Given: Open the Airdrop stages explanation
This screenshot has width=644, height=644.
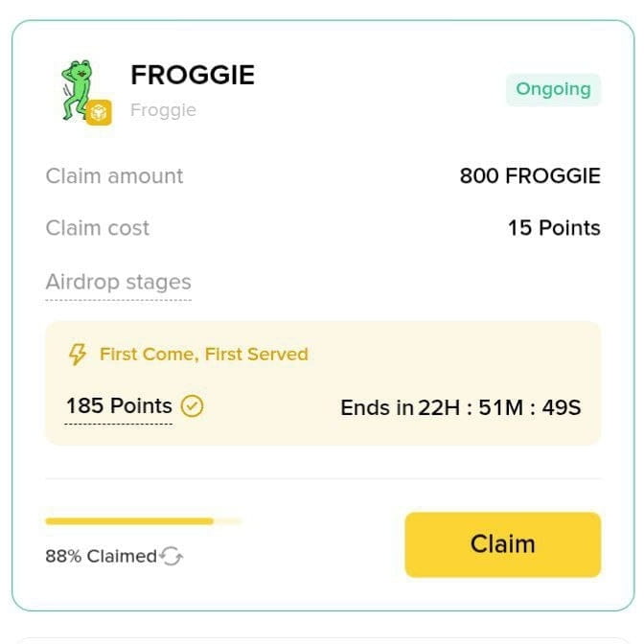Looking at the screenshot, I should point(118,283).
